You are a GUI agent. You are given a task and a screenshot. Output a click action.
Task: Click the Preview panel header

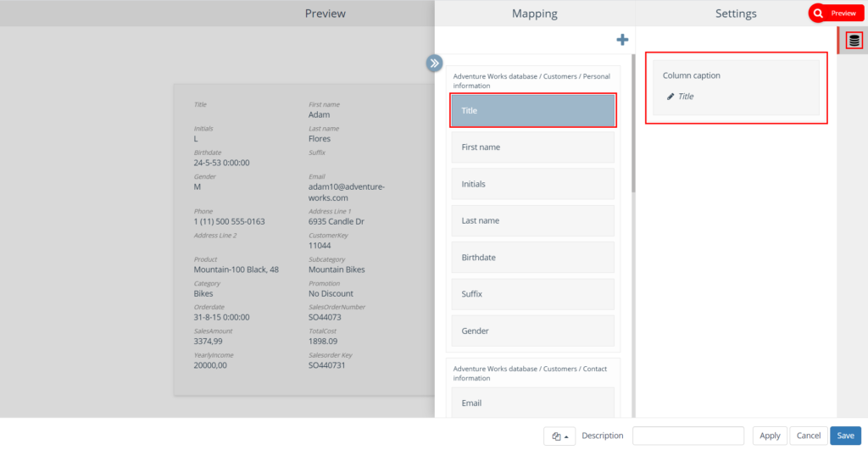coord(325,14)
